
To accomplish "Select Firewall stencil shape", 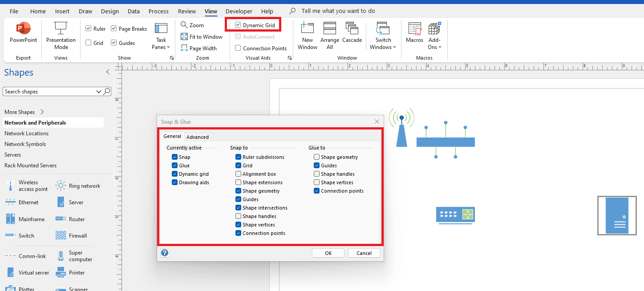I will [71, 236].
